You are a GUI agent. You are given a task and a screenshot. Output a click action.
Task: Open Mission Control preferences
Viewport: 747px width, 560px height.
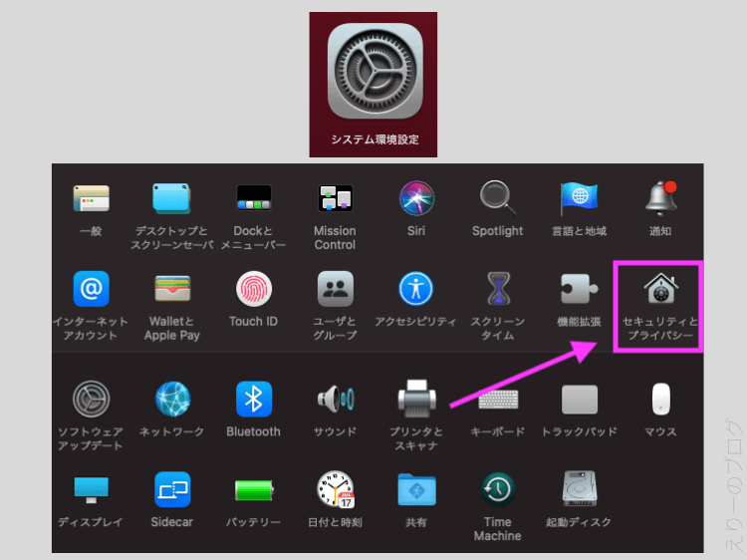(335, 198)
